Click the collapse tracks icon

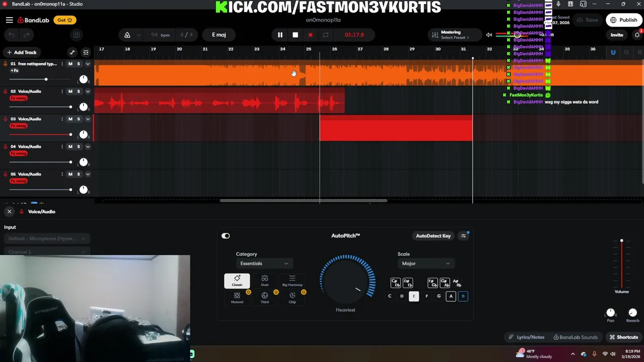tap(86, 52)
